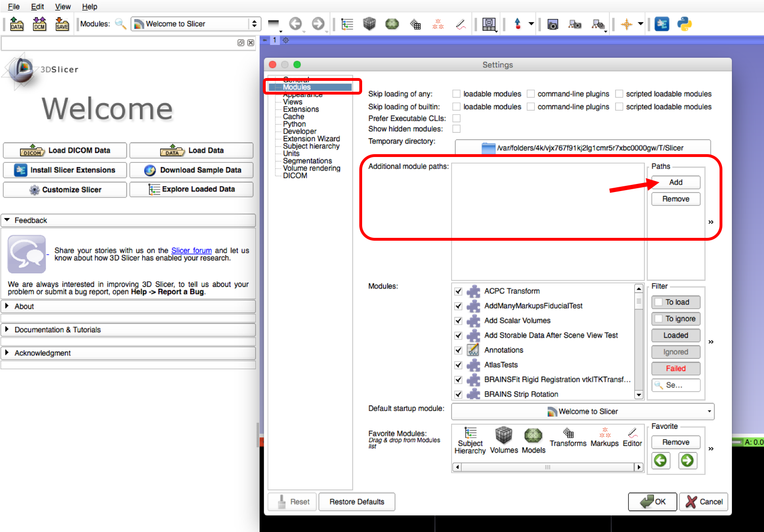Expand the Acknowledgment section
The width and height of the screenshot is (764, 532).
(128, 353)
